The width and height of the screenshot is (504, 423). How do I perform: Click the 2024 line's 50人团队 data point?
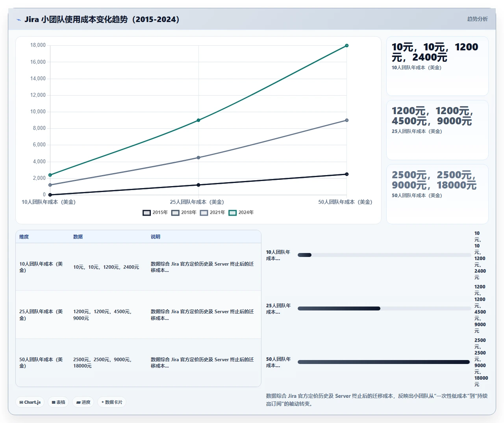pyautogui.click(x=346, y=46)
